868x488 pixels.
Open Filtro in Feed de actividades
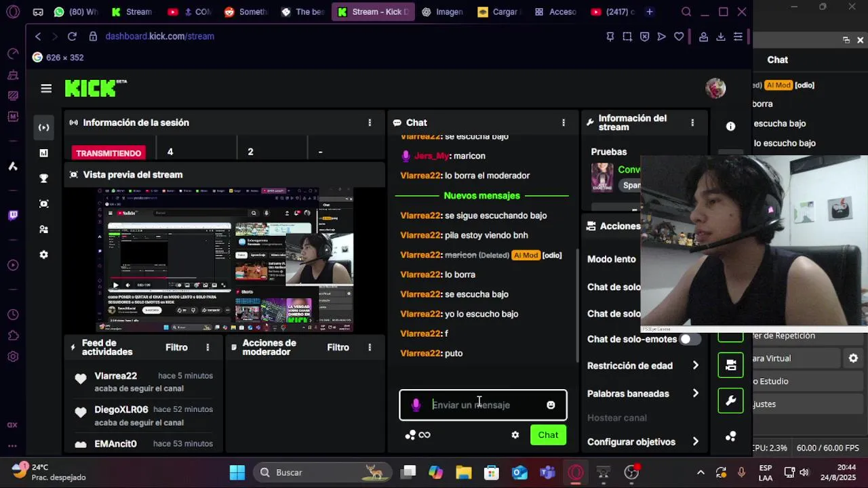176,347
